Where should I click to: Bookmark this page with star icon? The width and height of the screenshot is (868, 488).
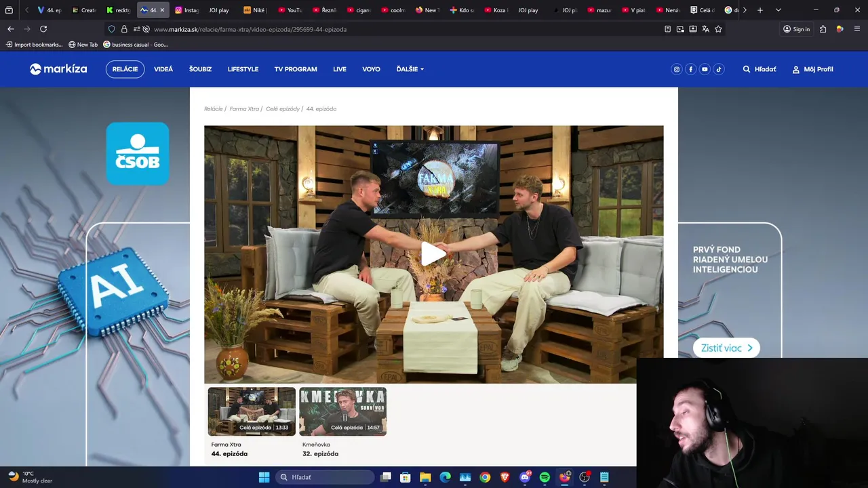point(718,29)
